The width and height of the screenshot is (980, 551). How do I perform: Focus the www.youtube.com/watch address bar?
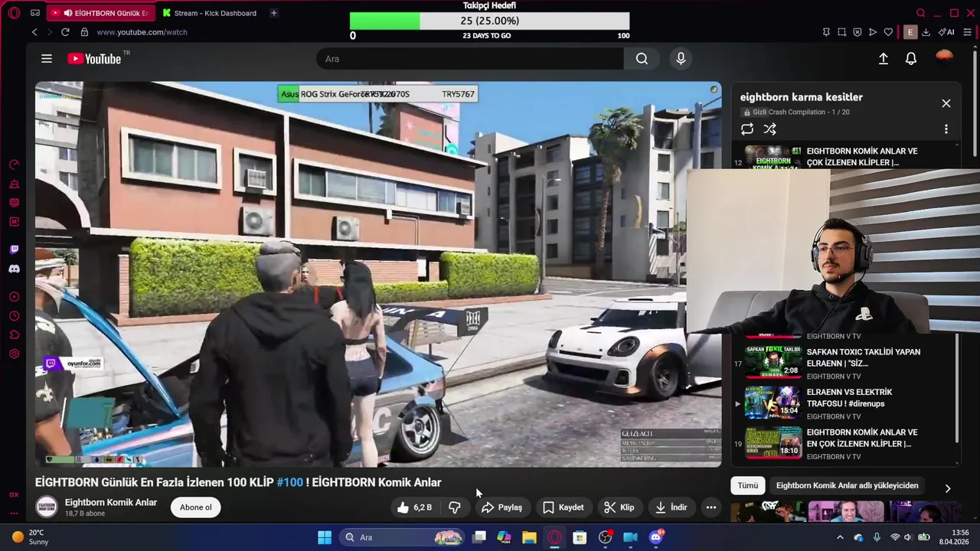(x=142, y=32)
